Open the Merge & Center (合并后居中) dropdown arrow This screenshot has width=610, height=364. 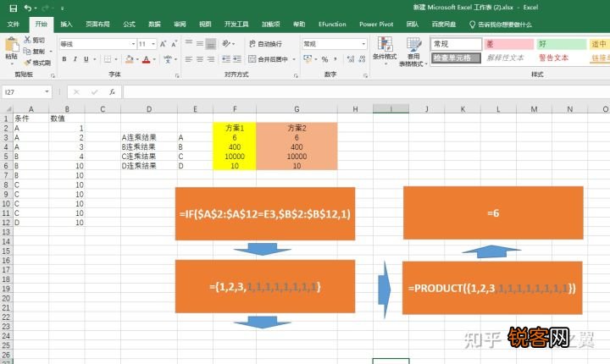(294, 59)
